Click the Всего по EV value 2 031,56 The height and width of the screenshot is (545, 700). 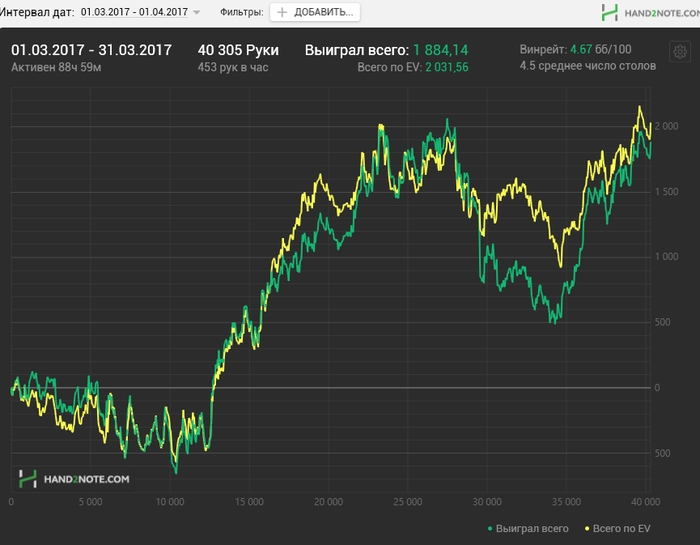447,67
